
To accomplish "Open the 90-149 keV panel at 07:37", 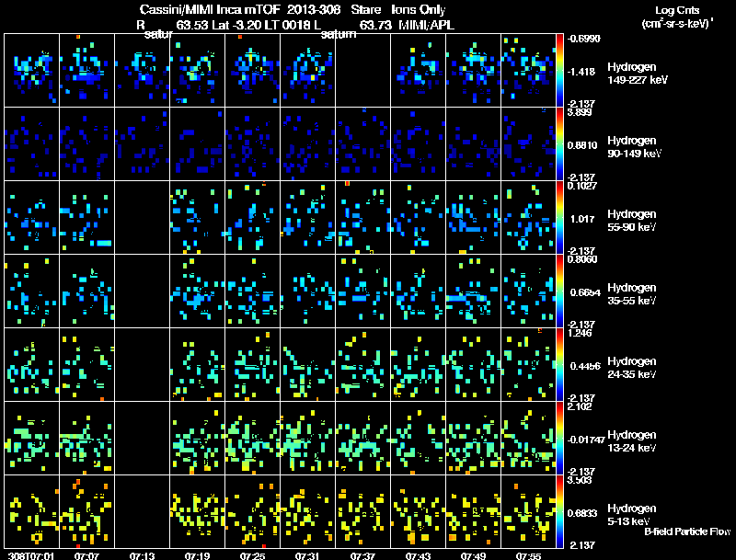I will (x=362, y=144).
